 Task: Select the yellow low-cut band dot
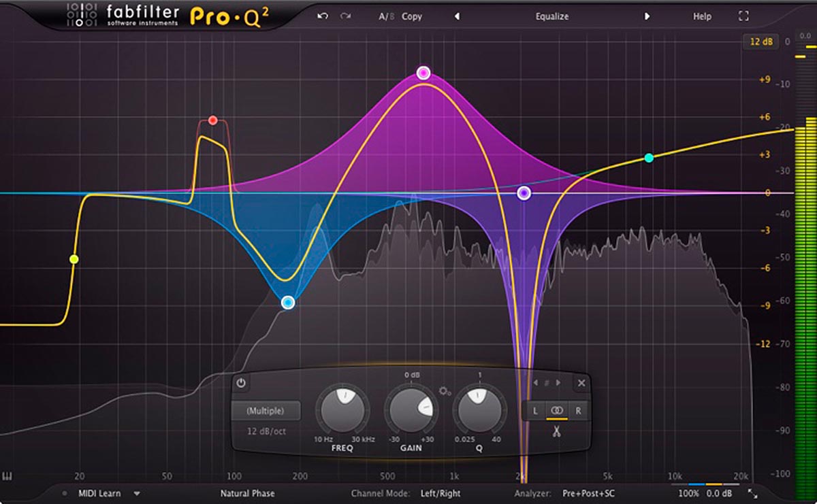click(74, 259)
